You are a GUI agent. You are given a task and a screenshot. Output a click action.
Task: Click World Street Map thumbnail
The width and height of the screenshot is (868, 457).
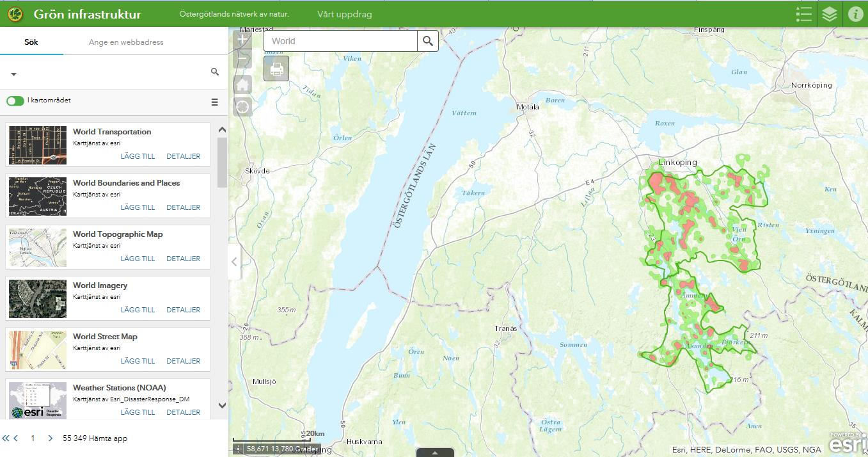pyautogui.click(x=38, y=350)
